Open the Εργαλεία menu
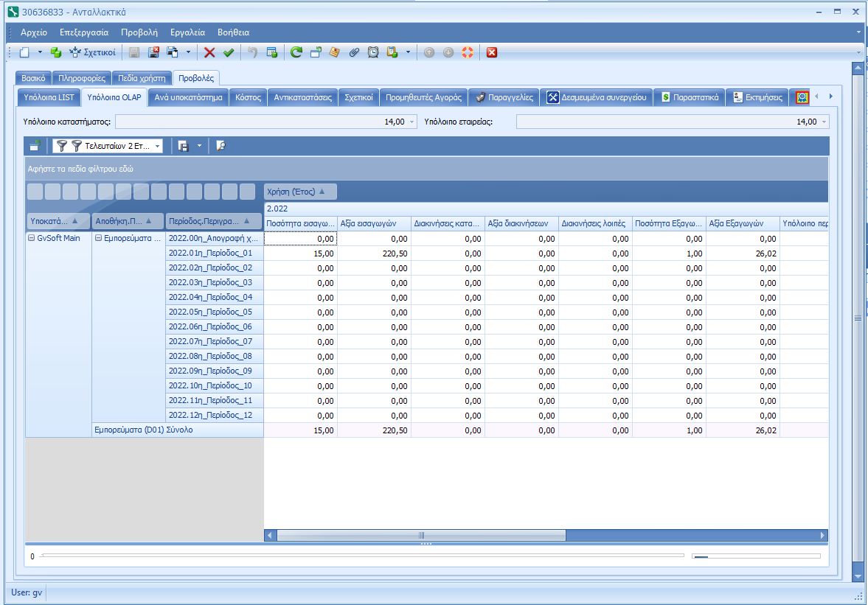 187,32
